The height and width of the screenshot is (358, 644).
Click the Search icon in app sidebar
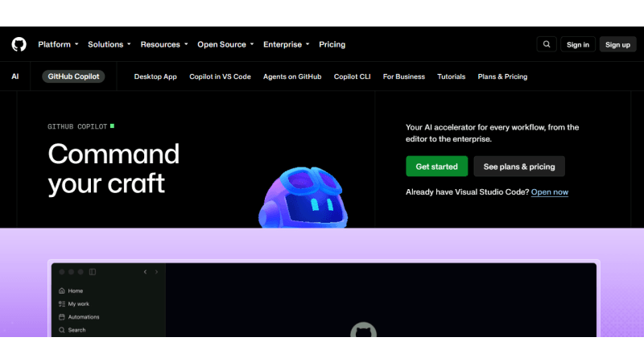62,330
